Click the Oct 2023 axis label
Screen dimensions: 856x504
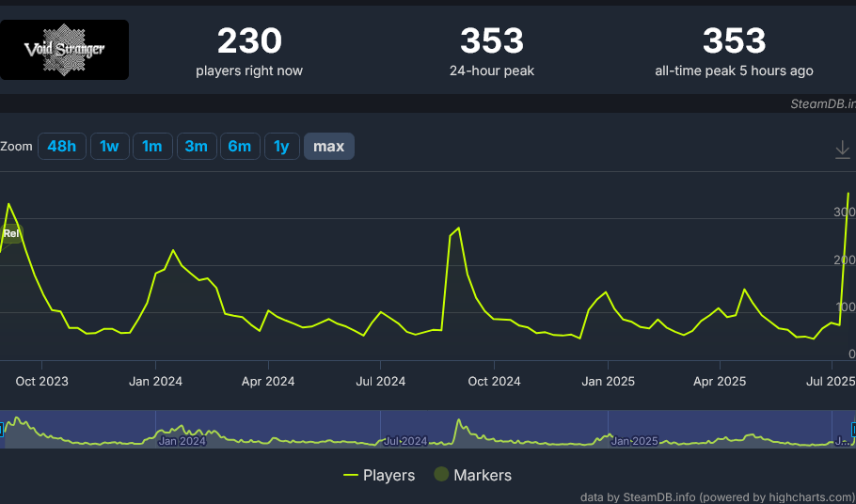pyautogui.click(x=42, y=381)
